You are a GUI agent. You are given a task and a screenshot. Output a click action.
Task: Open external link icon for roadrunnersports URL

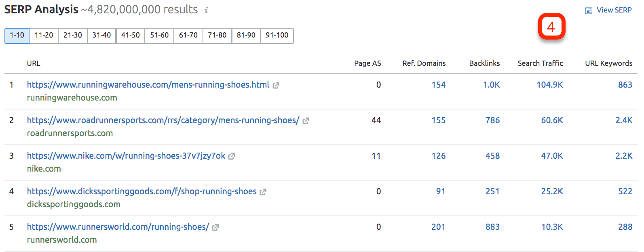pyautogui.click(x=306, y=121)
